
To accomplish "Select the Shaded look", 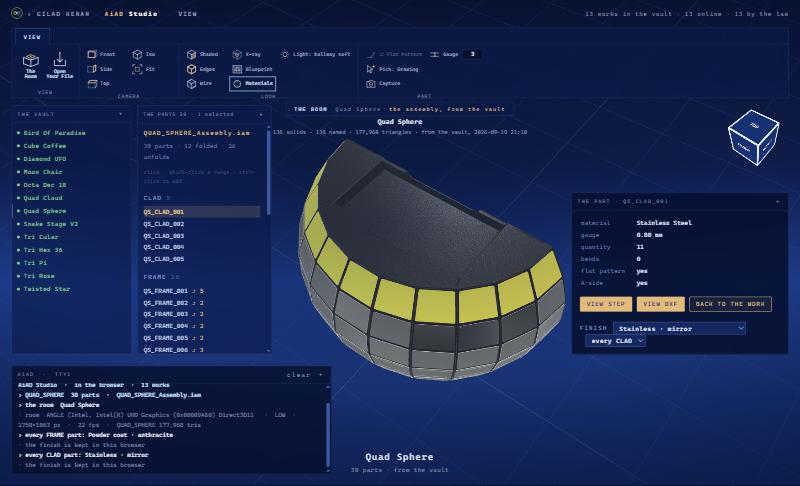I will click(x=203, y=54).
